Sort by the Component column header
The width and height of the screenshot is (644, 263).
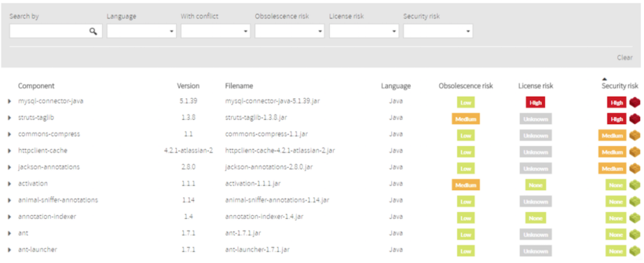tap(36, 86)
